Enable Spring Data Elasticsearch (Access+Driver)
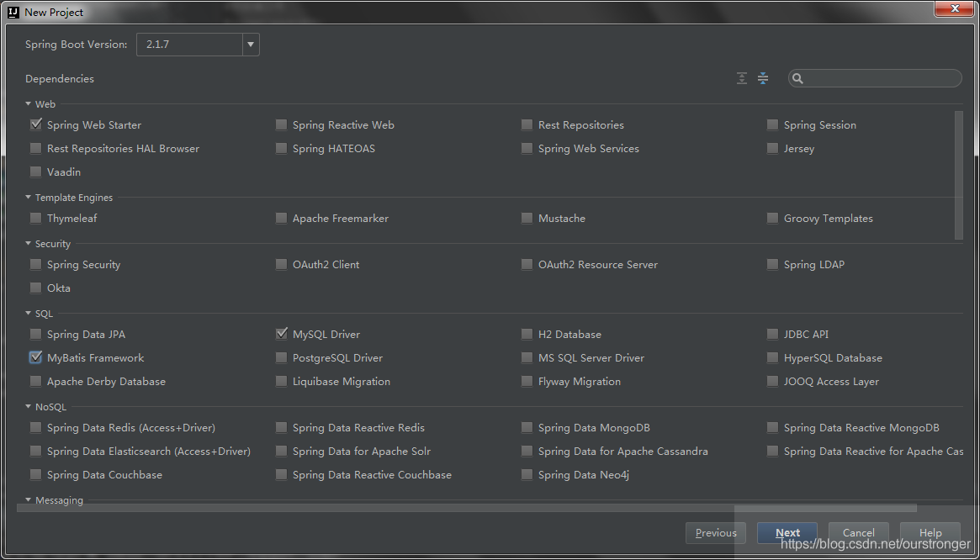980x560 pixels. [x=35, y=452]
